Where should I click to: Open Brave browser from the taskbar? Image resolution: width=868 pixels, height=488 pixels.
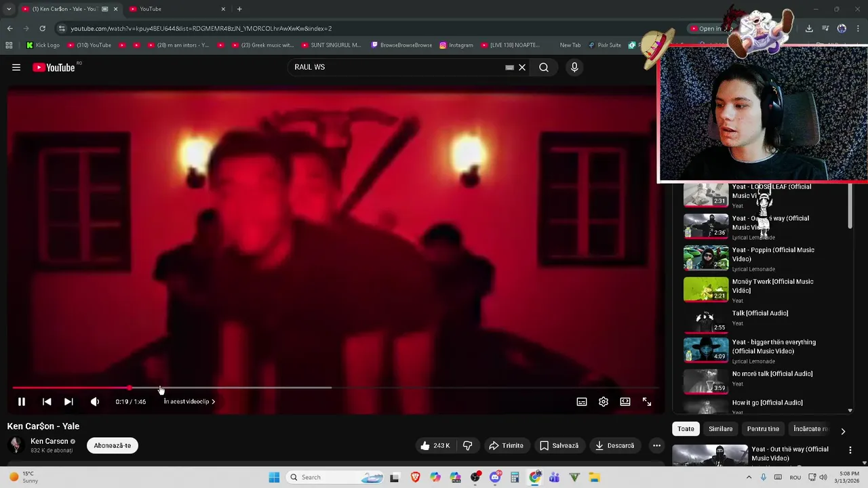click(415, 477)
